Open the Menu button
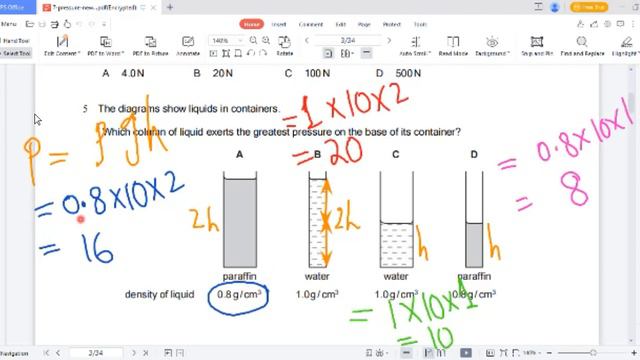The height and width of the screenshot is (360, 640). point(9,24)
